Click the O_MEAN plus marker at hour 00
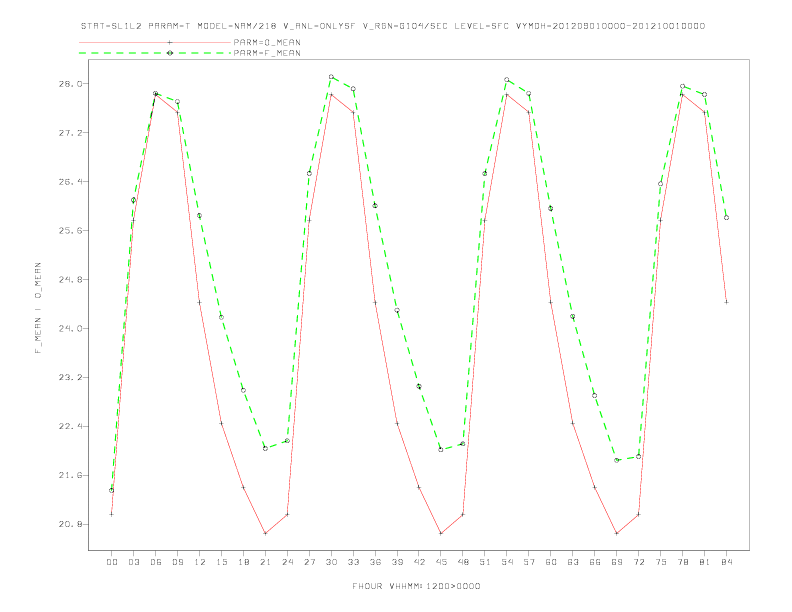 pos(112,514)
